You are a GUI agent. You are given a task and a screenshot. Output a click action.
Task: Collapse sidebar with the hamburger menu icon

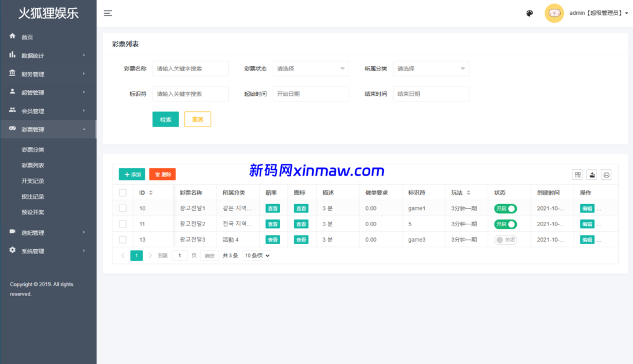point(108,14)
